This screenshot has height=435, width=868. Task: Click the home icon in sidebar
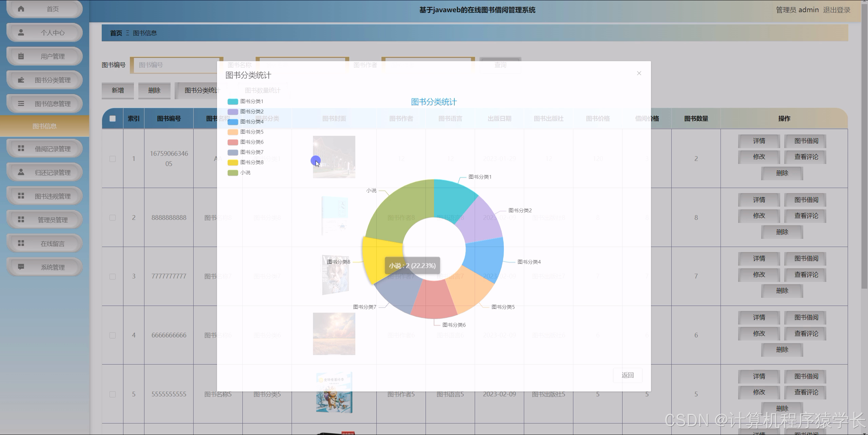[x=21, y=9]
